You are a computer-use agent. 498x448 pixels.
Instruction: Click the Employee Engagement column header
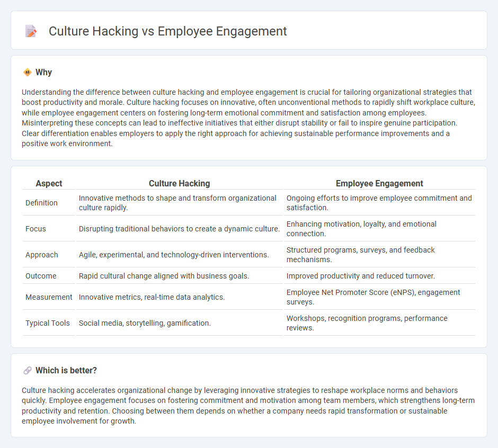(x=379, y=184)
